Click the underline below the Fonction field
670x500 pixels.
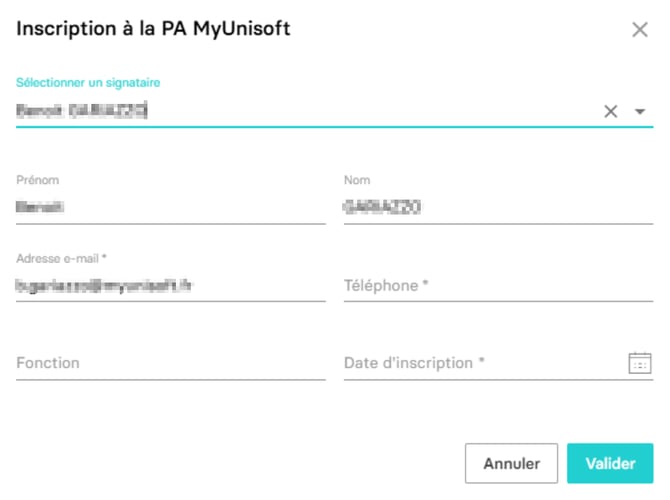[170, 380]
